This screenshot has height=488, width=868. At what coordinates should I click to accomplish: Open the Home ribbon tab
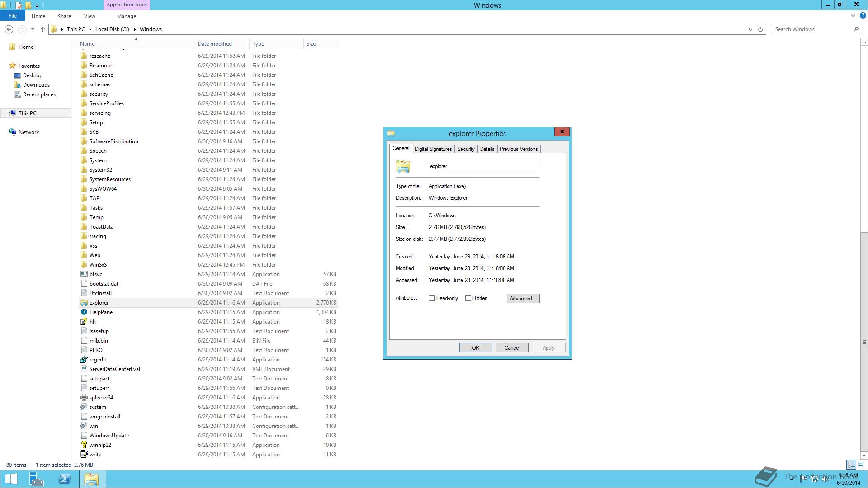[38, 16]
